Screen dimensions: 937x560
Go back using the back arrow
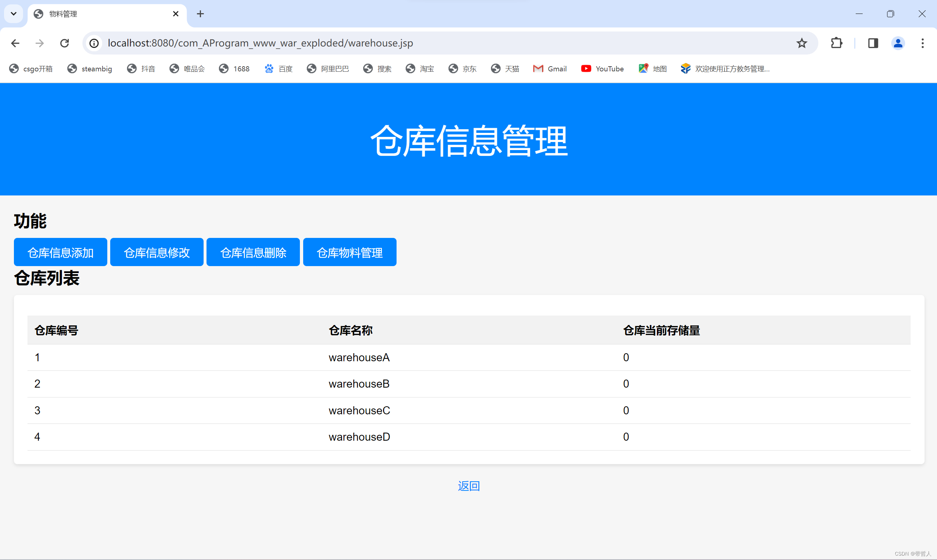[15, 43]
